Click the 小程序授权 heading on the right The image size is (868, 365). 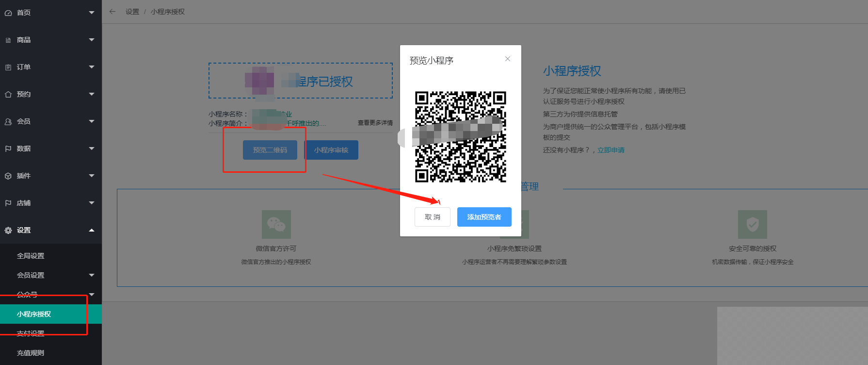572,71
